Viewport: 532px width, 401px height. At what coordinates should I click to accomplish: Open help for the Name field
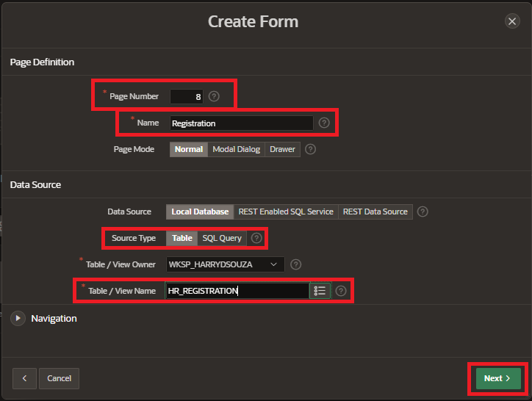click(x=324, y=123)
